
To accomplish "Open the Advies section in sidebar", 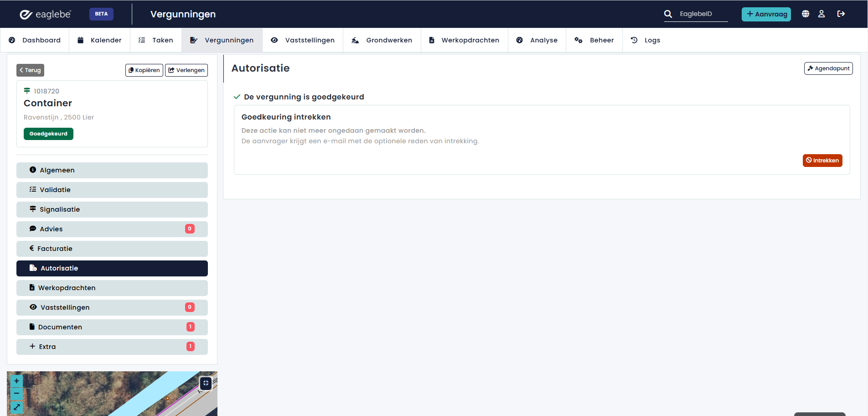I will pos(112,229).
